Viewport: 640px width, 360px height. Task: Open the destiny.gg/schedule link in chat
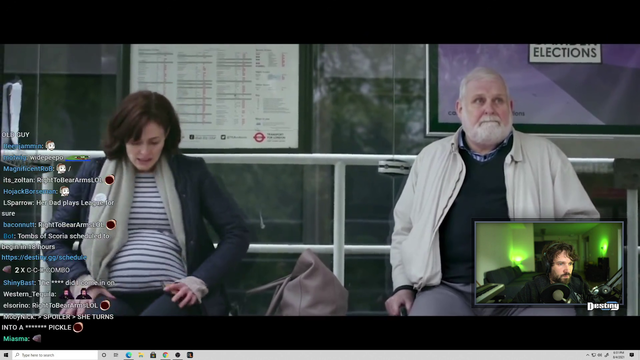point(44,258)
